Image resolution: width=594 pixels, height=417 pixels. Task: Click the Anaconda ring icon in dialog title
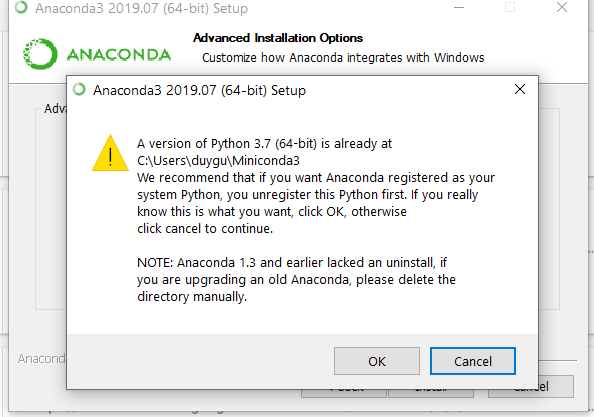(79, 89)
